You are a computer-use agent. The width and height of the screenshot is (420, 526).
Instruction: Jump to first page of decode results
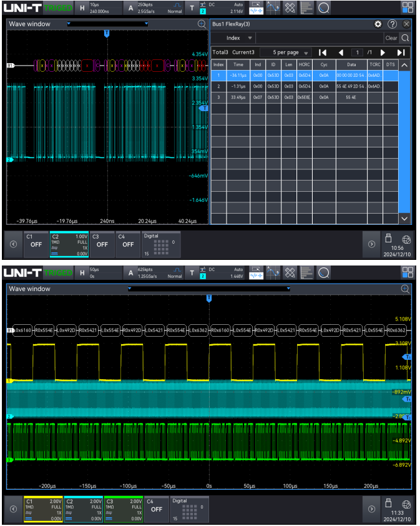(x=323, y=52)
